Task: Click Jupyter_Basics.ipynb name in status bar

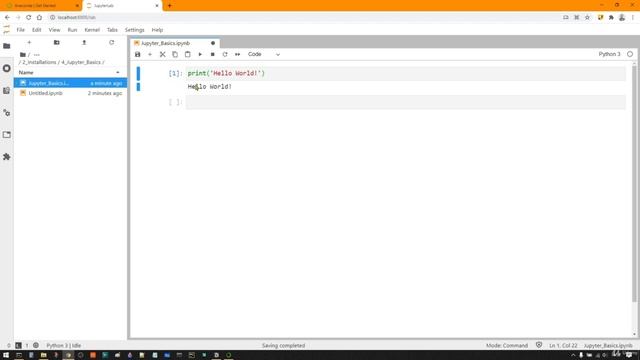Action: pyautogui.click(x=608, y=345)
